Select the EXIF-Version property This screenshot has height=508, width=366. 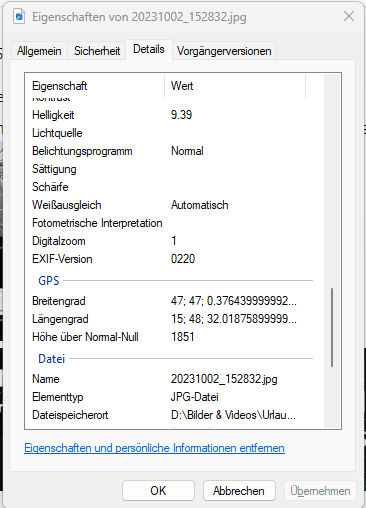point(62,259)
